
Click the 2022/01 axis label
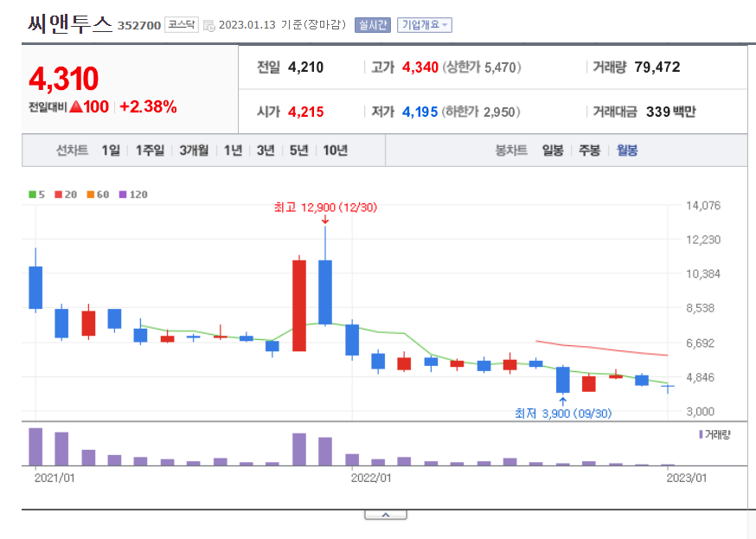pos(371,478)
